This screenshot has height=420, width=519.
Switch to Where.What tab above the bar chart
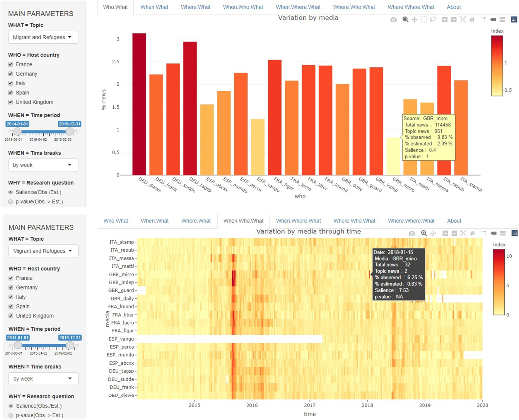[x=195, y=7]
